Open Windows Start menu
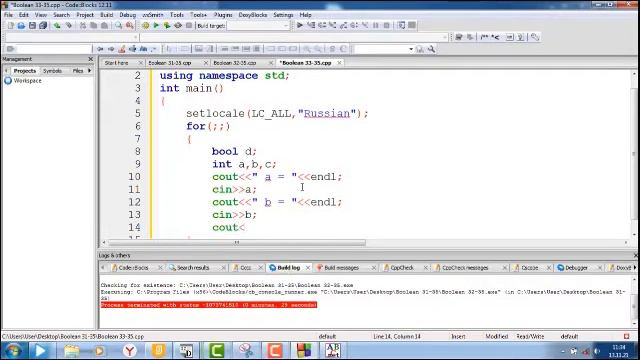This screenshot has height=360, width=640. click(13, 351)
